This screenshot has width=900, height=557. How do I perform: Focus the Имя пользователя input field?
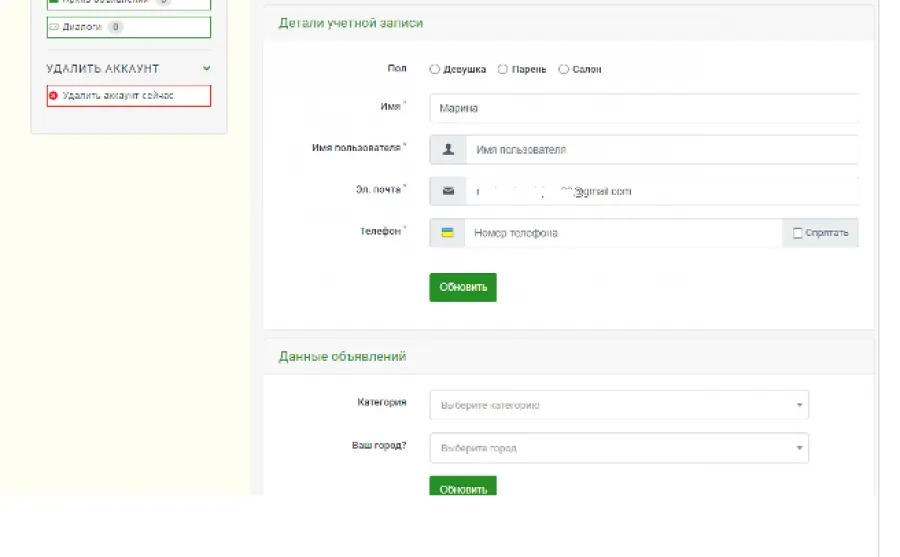(662, 149)
